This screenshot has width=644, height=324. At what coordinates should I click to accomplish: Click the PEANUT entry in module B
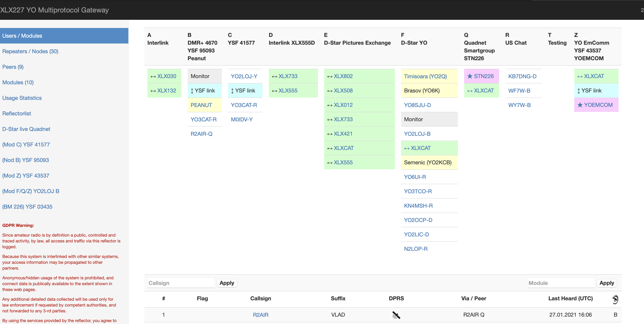[201, 105]
